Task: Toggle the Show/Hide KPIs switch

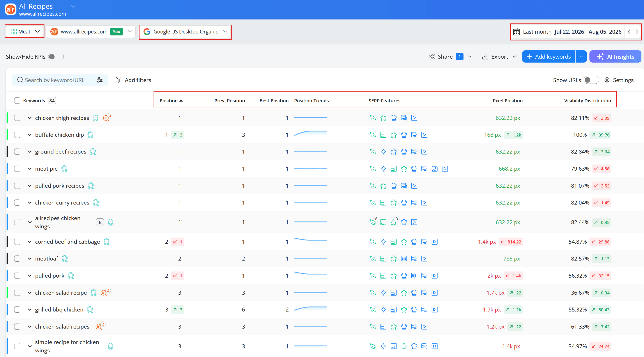Action: click(56, 57)
